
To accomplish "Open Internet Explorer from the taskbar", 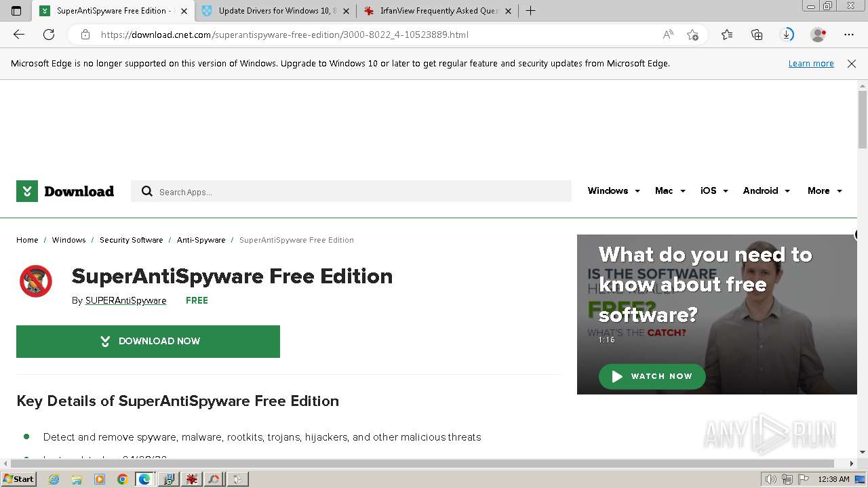I will 54,479.
